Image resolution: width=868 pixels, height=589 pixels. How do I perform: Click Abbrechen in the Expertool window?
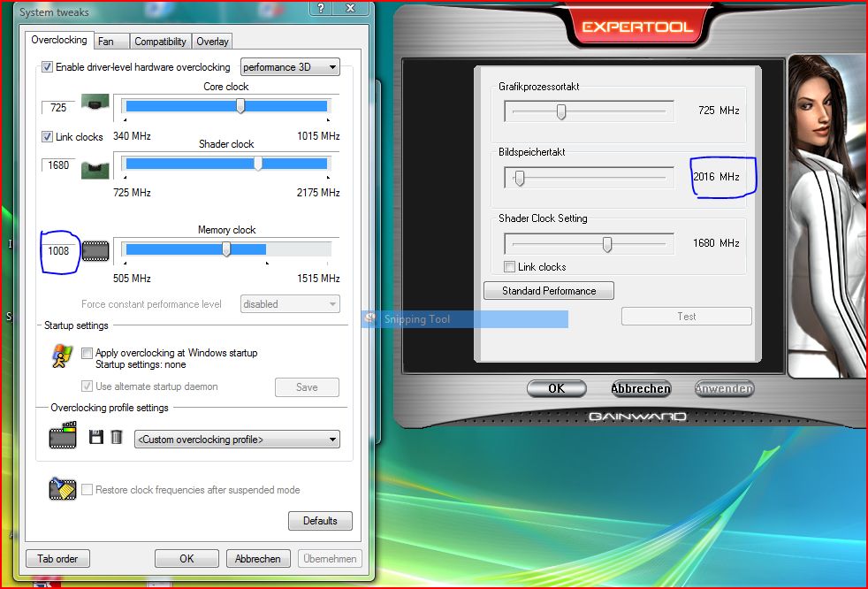click(641, 388)
